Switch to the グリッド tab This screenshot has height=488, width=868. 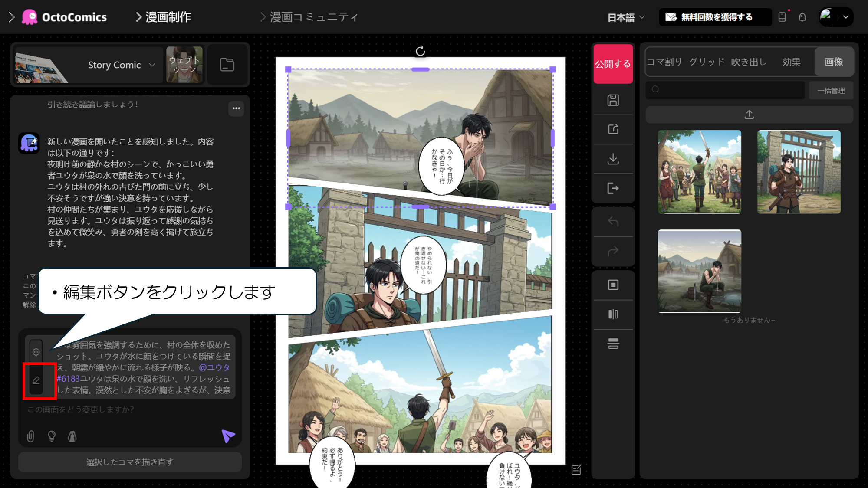pyautogui.click(x=707, y=62)
